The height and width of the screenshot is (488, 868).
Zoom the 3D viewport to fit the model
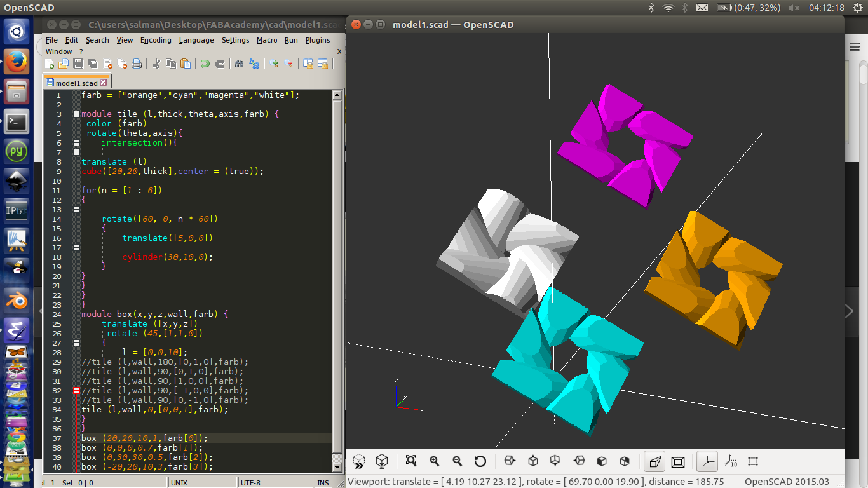(411, 461)
